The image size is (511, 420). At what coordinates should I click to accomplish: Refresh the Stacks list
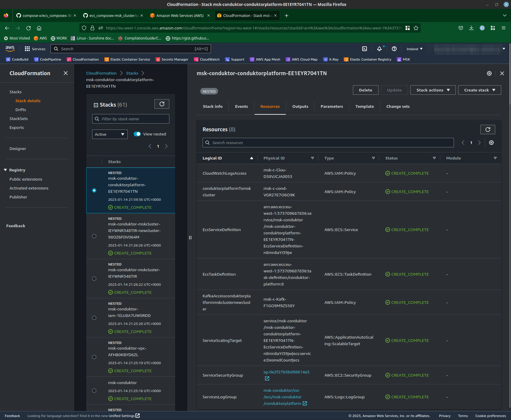(162, 104)
